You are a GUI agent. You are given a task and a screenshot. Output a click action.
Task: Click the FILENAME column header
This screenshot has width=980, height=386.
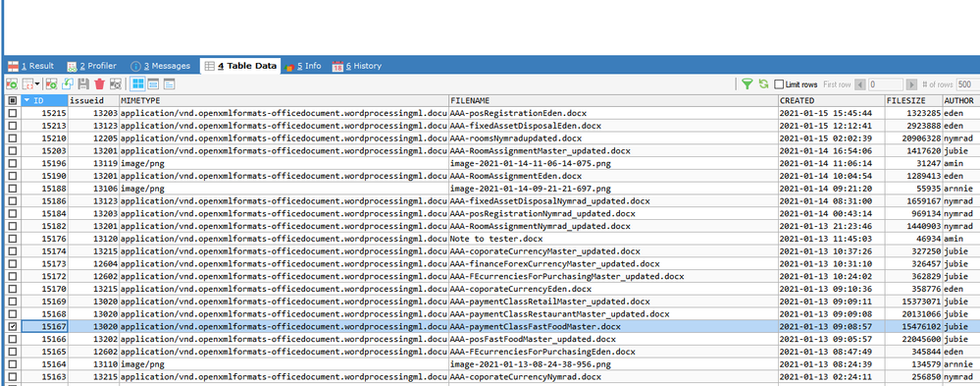613,100
